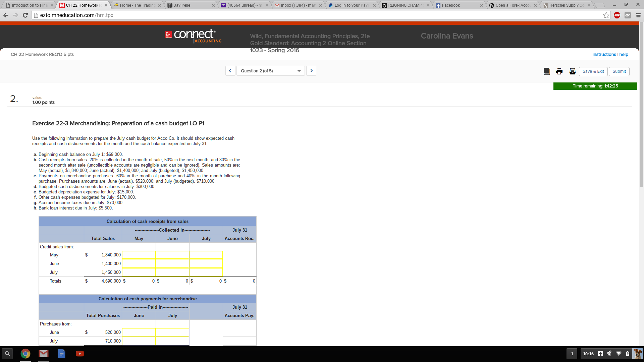This screenshot has height=362, width=644.
Task: Open the instructions link
Action: click(604, 54)
